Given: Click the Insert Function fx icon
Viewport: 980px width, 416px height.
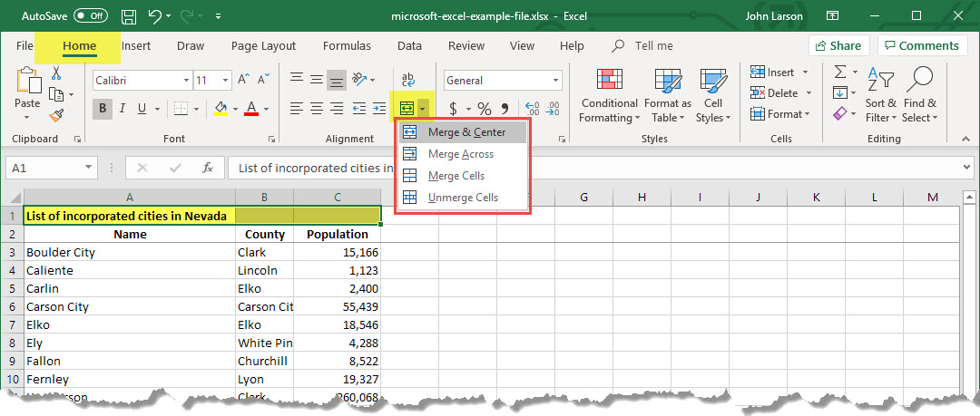Looking at the screenshot, I should tap(208, 168).
